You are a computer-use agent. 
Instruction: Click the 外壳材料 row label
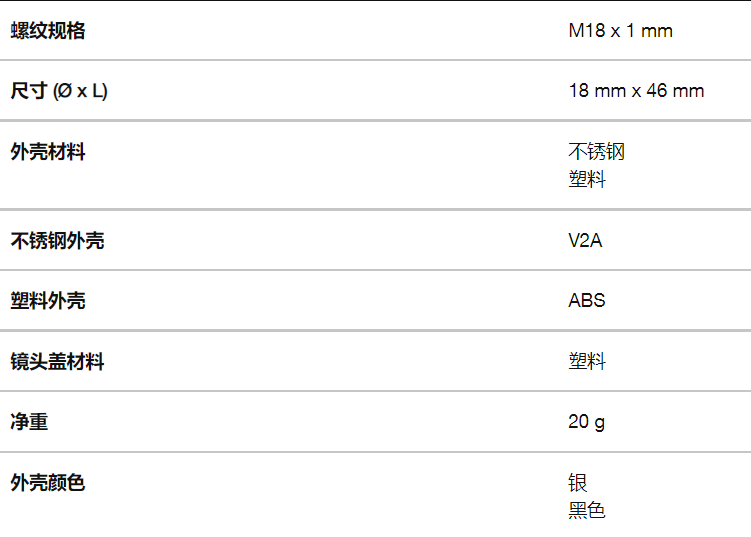pos(47,152)
